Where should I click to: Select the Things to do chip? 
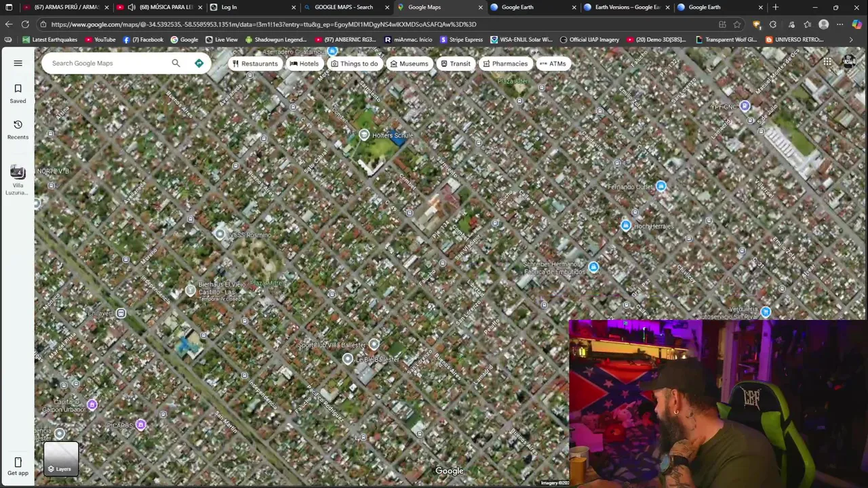pos(354,64)
